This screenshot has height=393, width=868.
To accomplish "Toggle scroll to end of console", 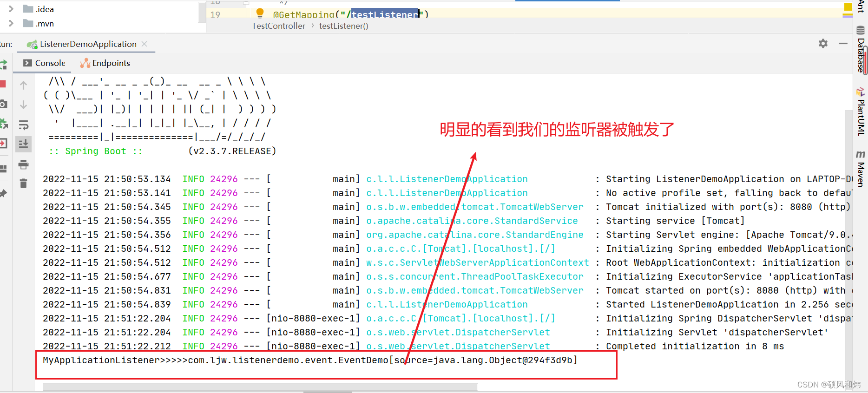I will point(23,144).
